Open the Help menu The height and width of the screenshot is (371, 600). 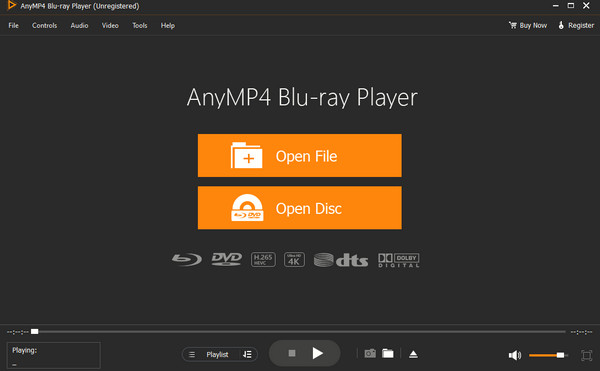(x=168, y=26)
